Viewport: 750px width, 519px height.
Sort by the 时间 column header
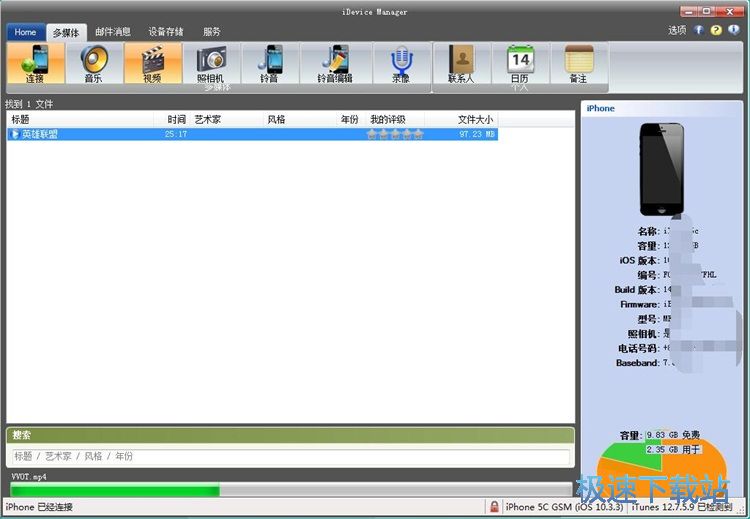coord(172,120)
